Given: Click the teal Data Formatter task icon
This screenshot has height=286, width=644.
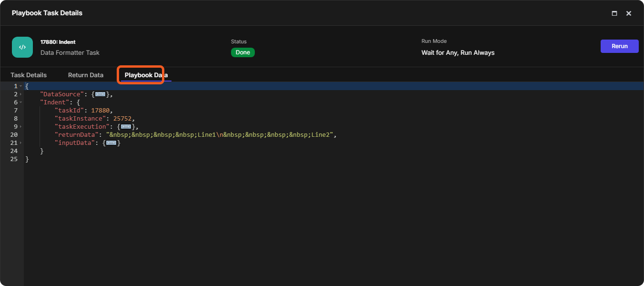Looking at the screenshot, I should tap(22, 47).
